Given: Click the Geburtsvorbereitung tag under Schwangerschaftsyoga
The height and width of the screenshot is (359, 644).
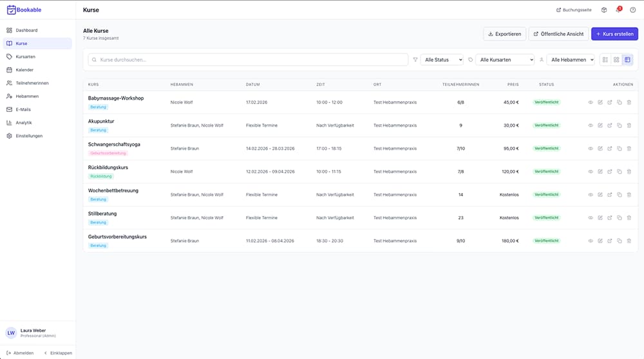Looking at the screenshot, I should click(x=108, y=153).
